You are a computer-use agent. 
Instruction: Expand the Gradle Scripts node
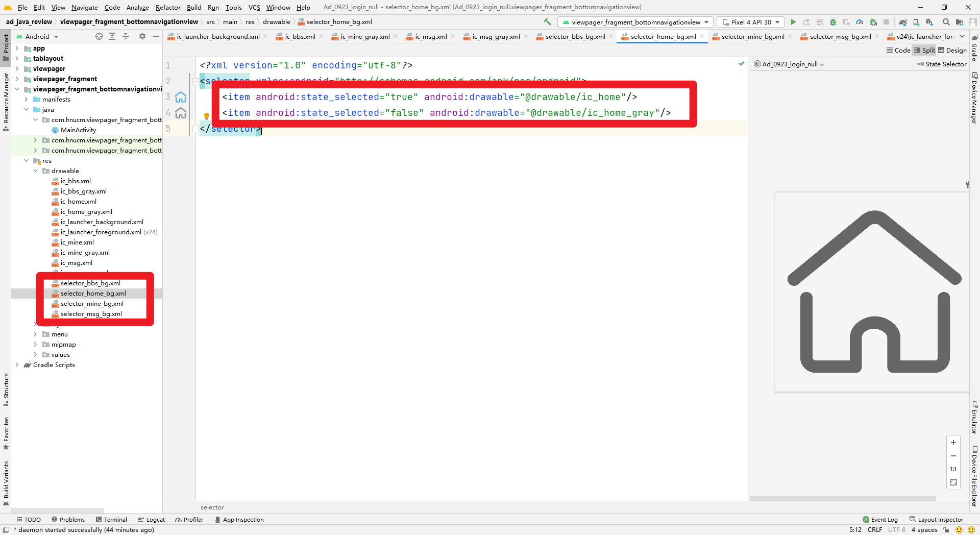17,365
